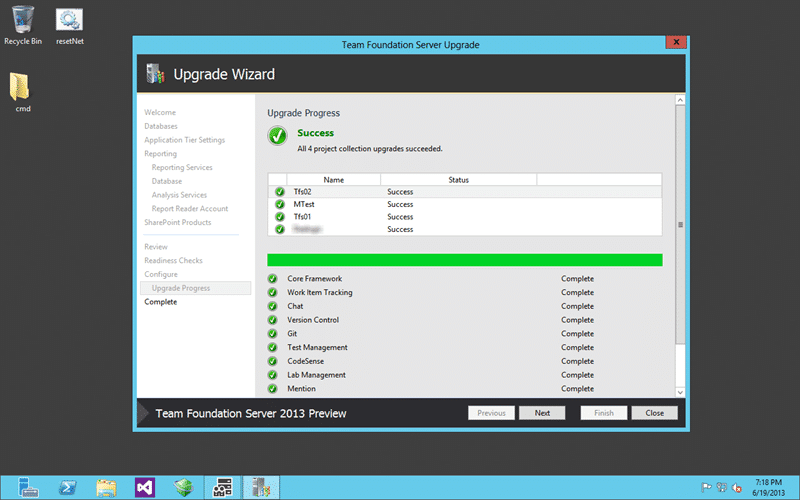Select the Readiness Checks step

tap(173, 261)
